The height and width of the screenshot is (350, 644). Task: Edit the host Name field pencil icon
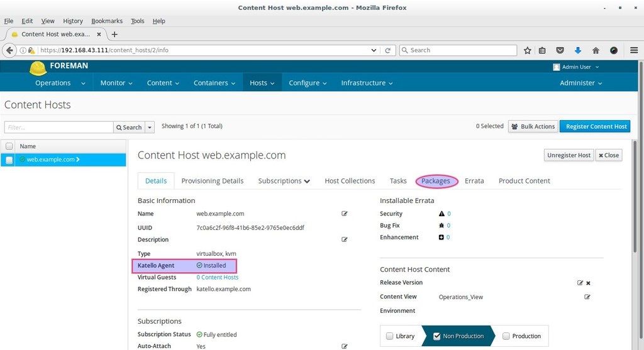(344, 214)
